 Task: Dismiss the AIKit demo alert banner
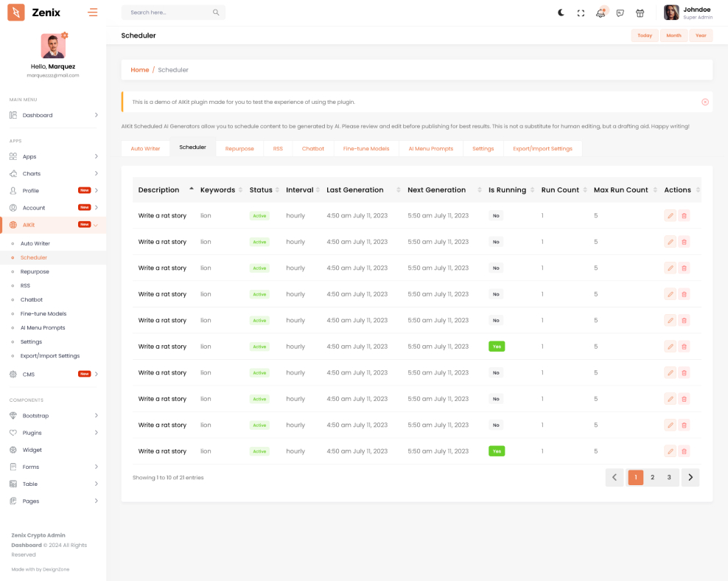tap(704, 102)
